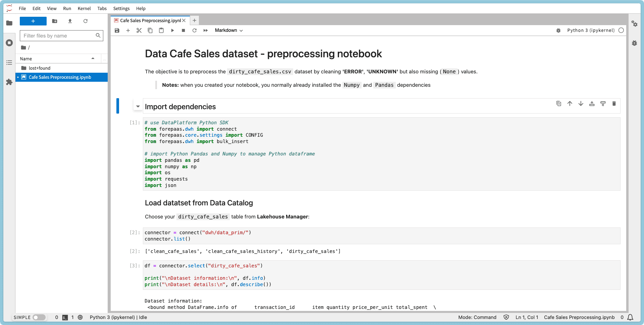Enable debugger with the bug icon in toolbar
This screenshot has height=325, width=644.
click(558, 30)
